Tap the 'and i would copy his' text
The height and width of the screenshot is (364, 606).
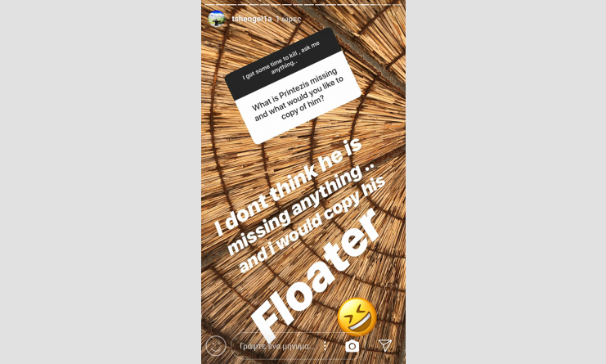point(312,224)
